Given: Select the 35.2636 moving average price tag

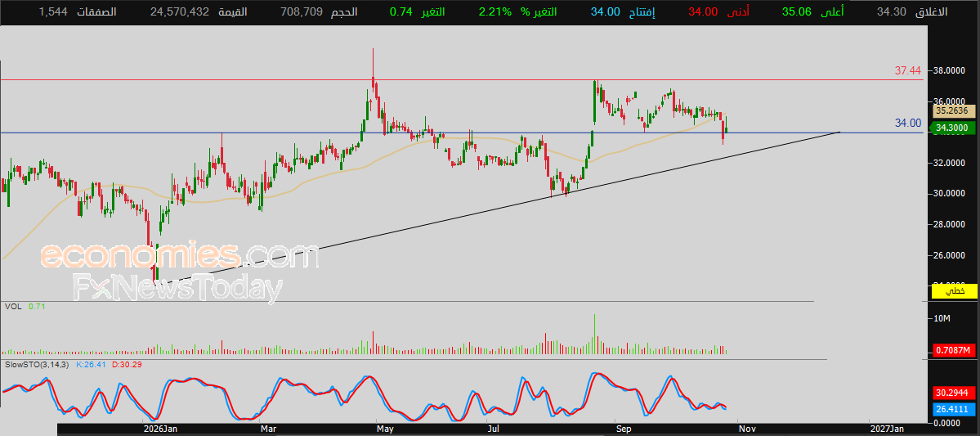Looking at the screenshot, I should click(952, 111).
